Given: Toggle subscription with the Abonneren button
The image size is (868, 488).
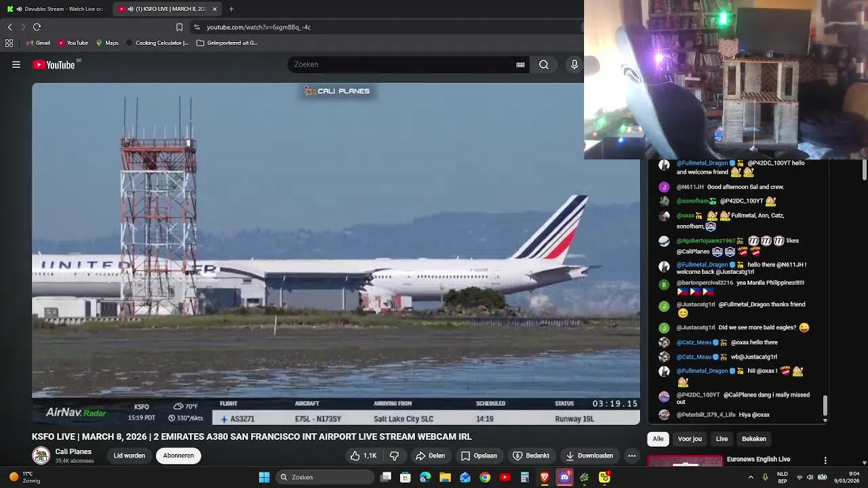Looking at the screenshot, I should pos(178,455).
